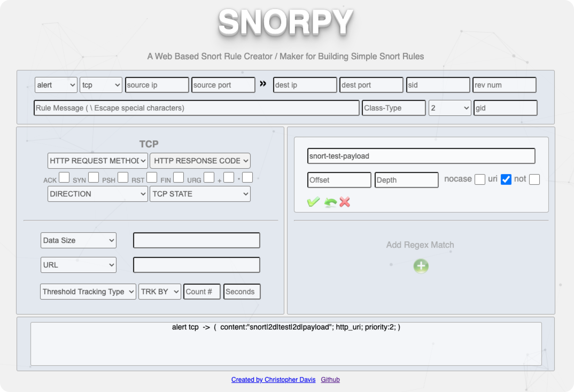
Task: Click the green undo arrow icon
Action: tap(330, 202)
